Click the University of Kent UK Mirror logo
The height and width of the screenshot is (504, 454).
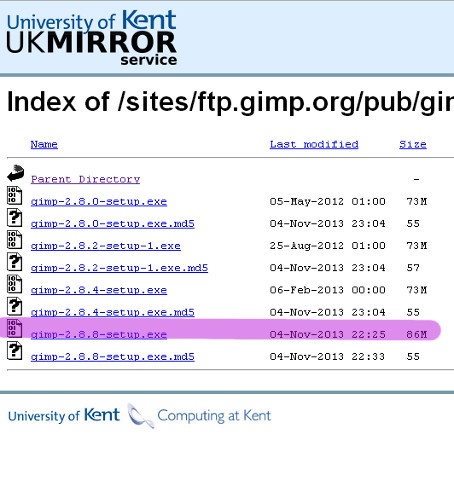[x=92, y=38]
